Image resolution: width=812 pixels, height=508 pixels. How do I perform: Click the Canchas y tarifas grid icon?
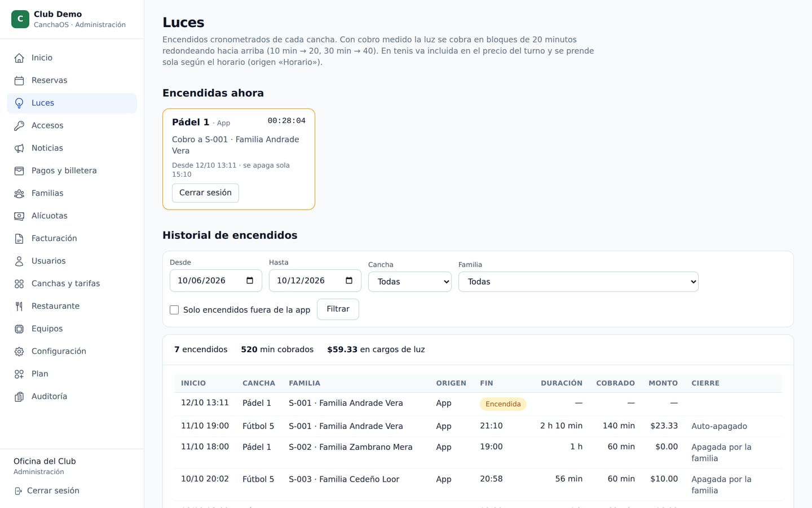click(x=19, y=283)
